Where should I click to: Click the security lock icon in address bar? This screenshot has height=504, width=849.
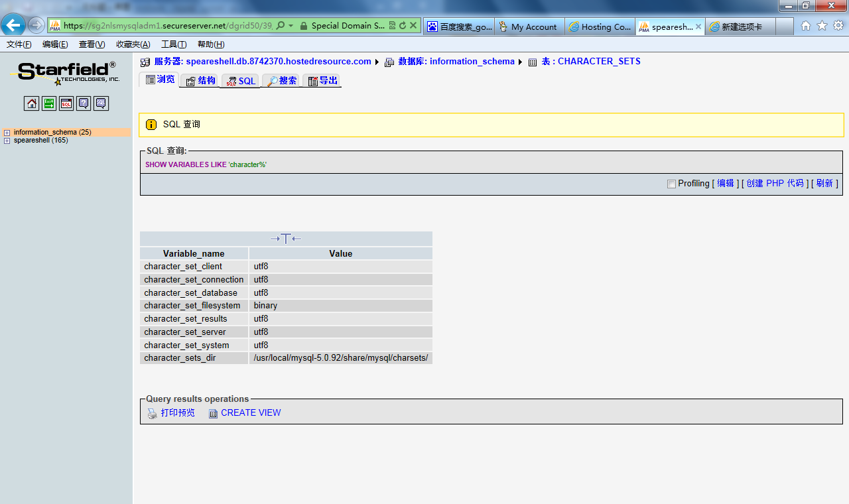click(x=303, y=26)
